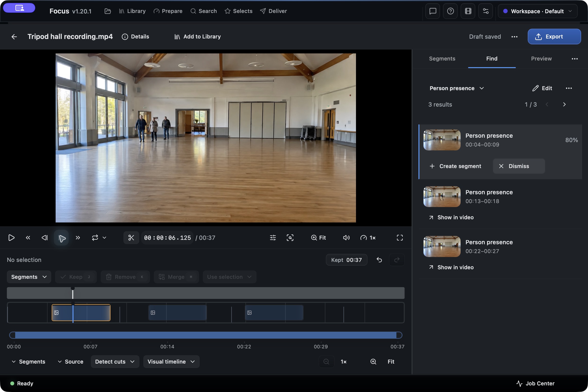This screenshot has height=392, width=588.
Task: Click the focus frame search icon
Action: (290, 237)
